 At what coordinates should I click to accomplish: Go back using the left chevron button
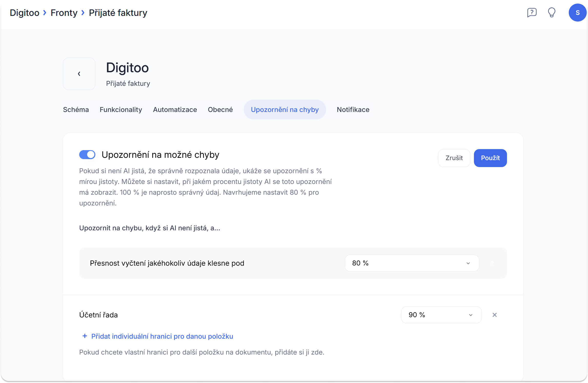click(79, 74)
